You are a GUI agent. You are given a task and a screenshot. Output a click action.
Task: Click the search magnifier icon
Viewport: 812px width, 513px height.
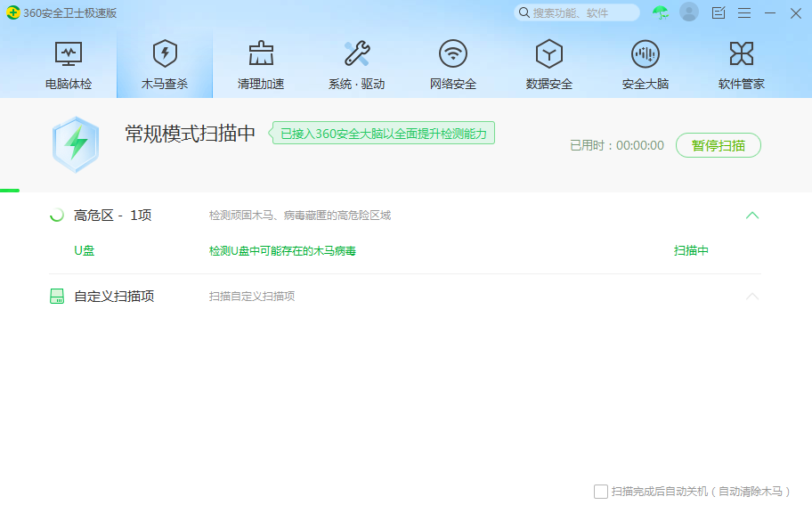point(524,12)
